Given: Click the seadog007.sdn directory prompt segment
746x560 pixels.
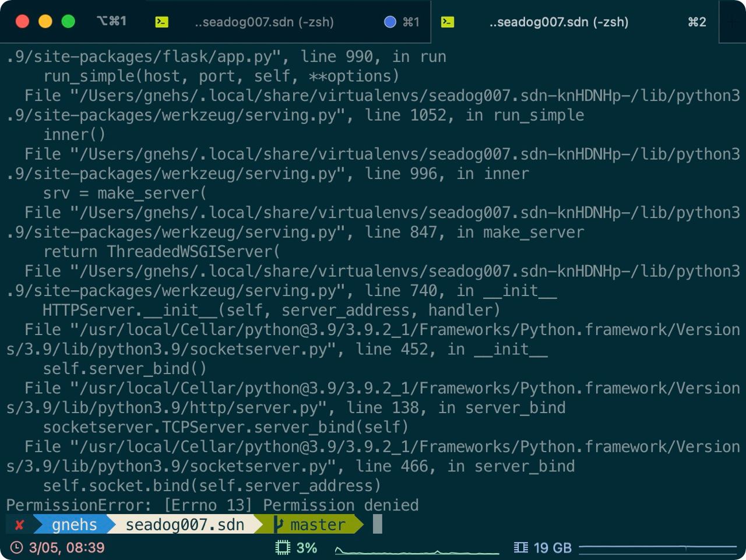Looking at the screenshot, I should [185, 524].
